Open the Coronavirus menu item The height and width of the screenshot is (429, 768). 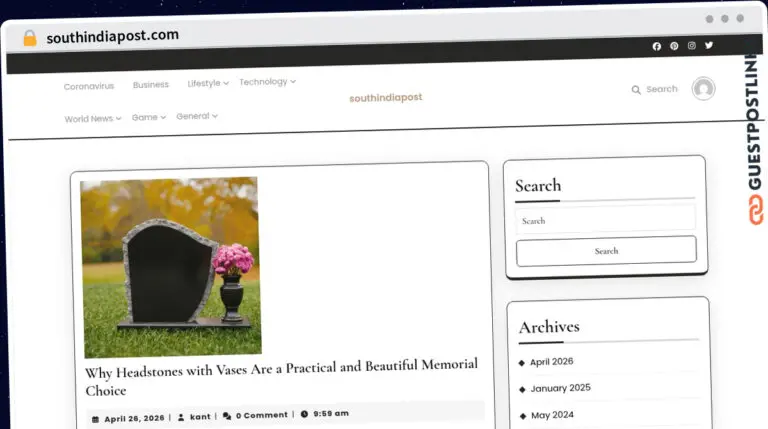pyautogui.click(x=89, y=86)
